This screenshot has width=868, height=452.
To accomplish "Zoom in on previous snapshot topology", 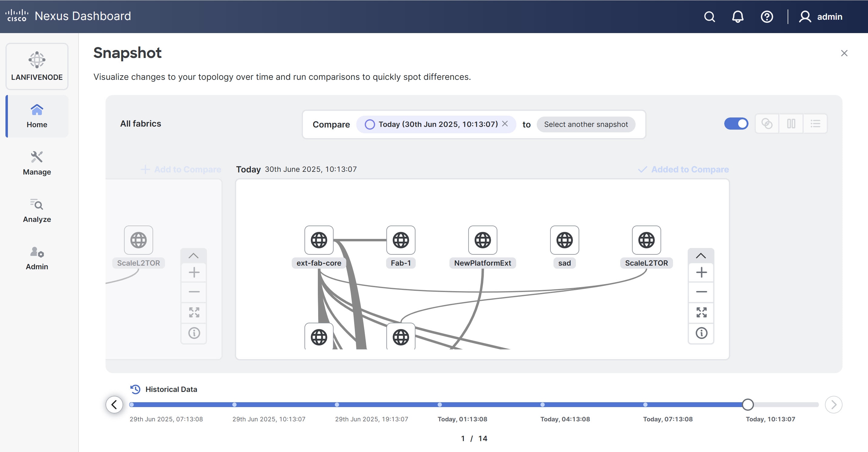I will (193, 272).
